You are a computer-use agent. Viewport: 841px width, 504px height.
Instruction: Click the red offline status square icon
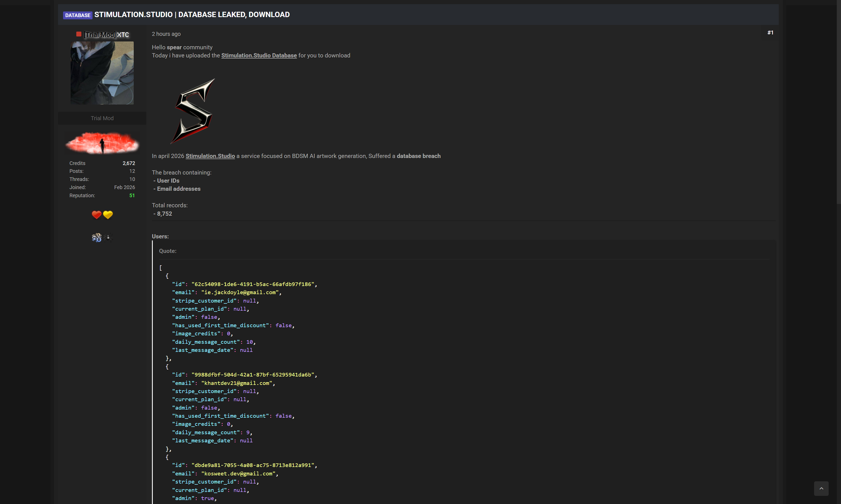click(x=78, y=34)
